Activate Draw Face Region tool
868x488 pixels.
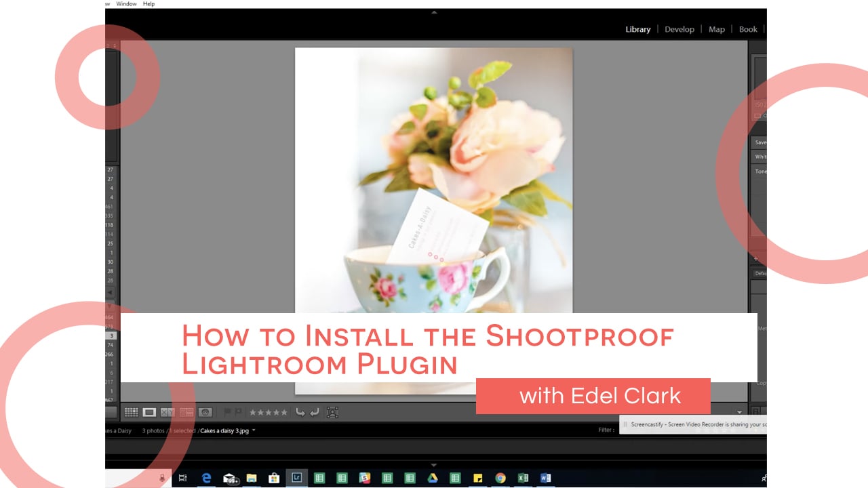(332, 412)
